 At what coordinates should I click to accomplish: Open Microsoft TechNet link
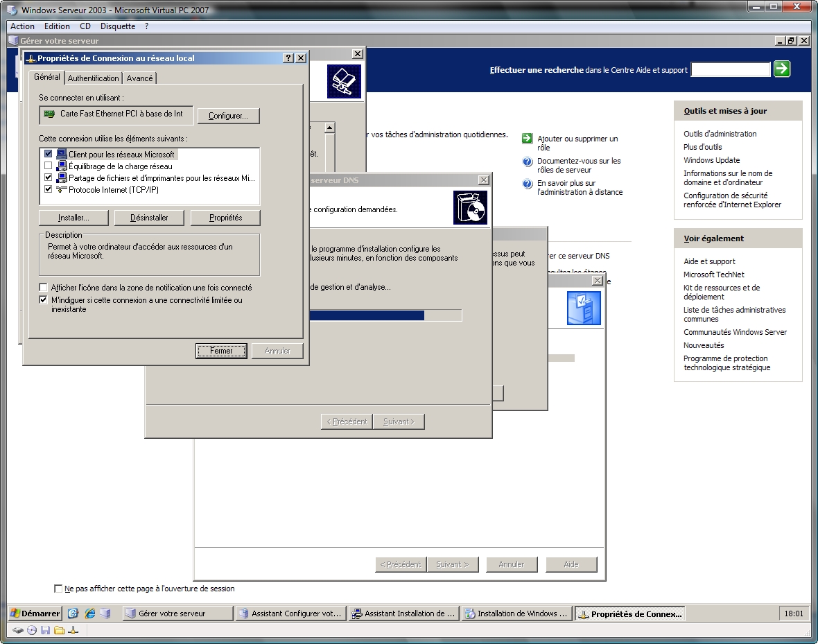[713, 275]
